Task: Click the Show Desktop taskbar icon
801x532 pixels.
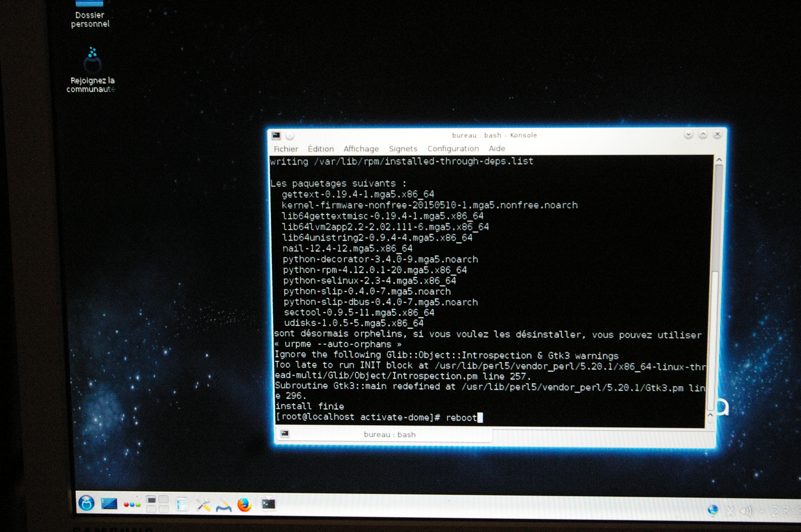Action: pos(109,504)
